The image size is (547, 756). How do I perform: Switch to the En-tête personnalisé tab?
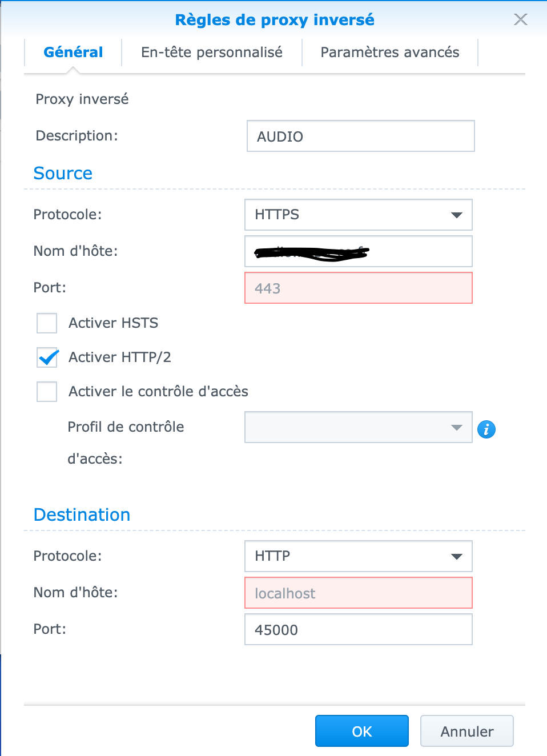[212, 53]
